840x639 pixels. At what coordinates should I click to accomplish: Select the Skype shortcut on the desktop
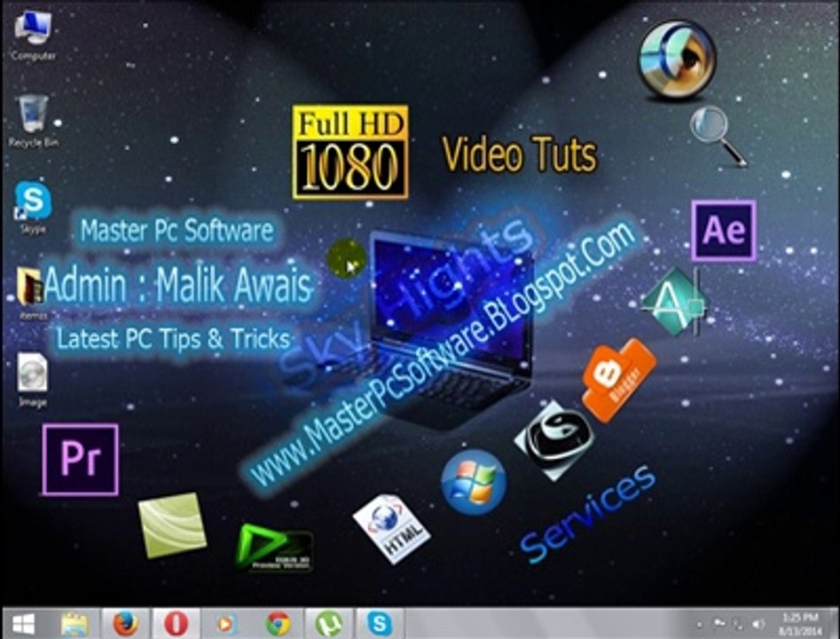pyautogui.click(x=33, y=208)
